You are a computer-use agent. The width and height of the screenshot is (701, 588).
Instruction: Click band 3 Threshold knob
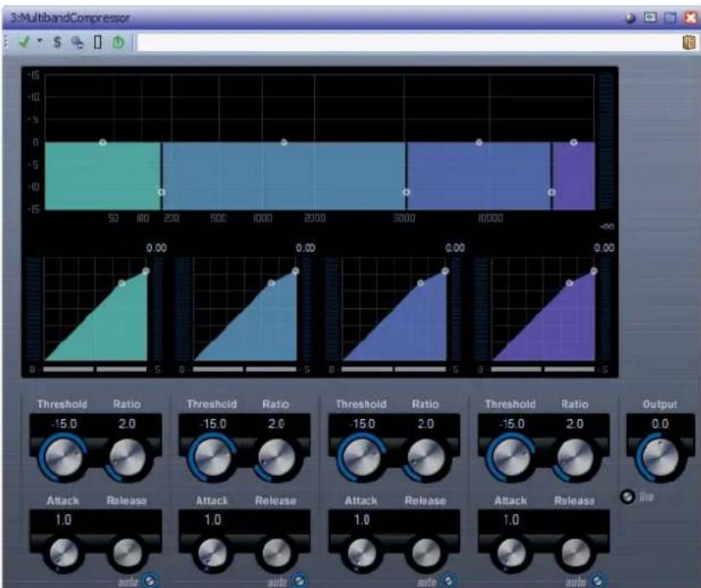362,457
